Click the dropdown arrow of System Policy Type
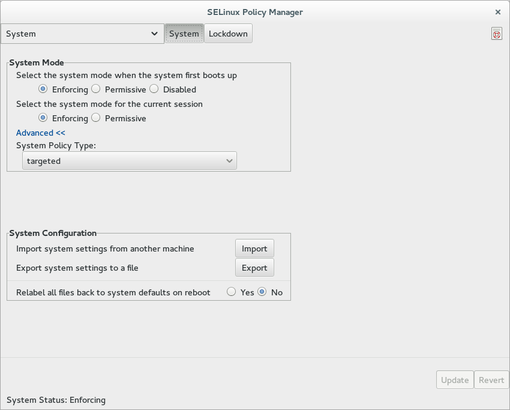This screenshot has height=410, width=510. [229, 161]
